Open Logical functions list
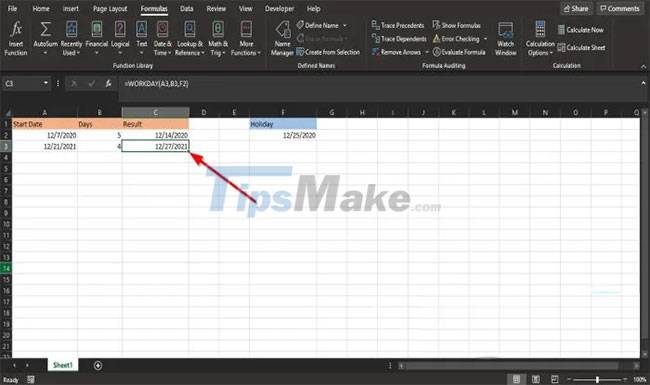The image size is (650, 385). coord(120,38)
